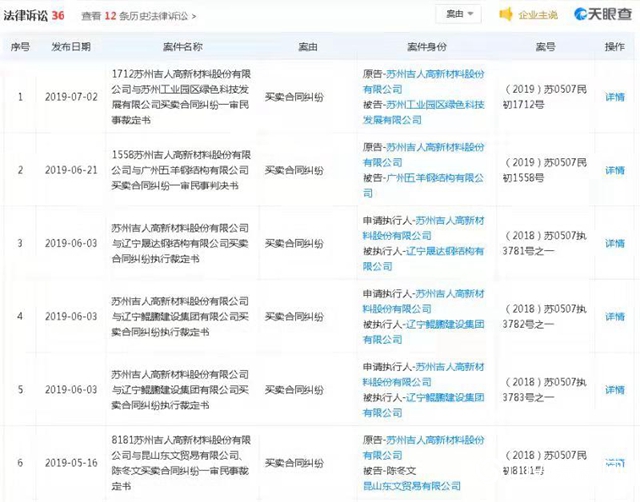Click the 序号 column header
The height and width of the screenshot is (502, 640).
coord(20,47)
